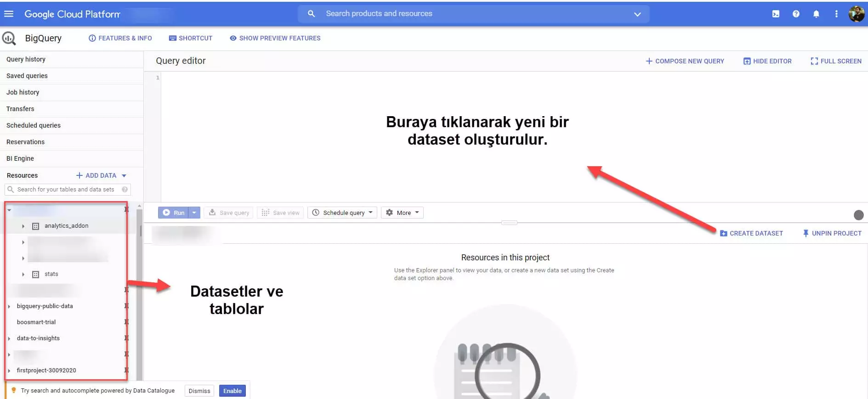Open the Run button dropdown arrow
868x399 pixels.
coord(194,213)
